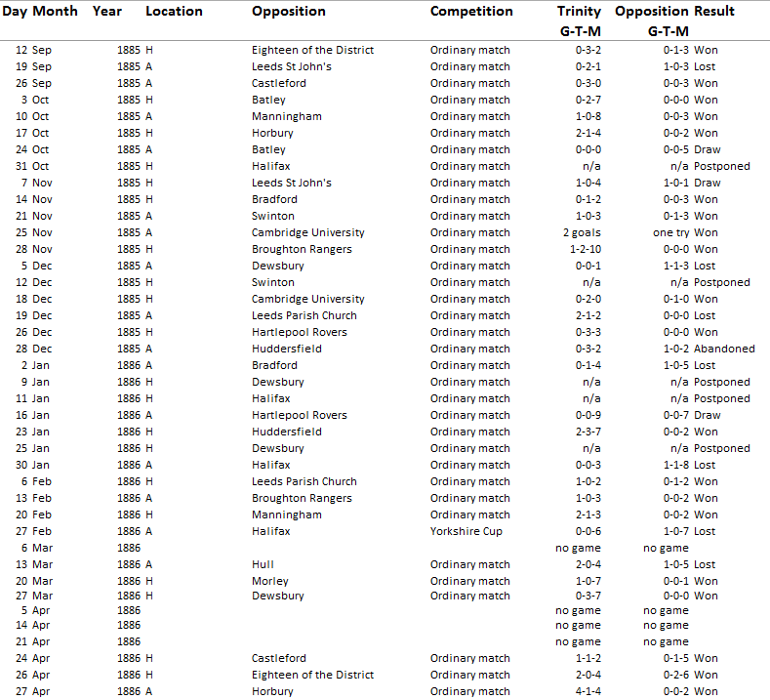Screen dimensions: 770x700
Task: Click the 'Location' column header
Action: point(174,12)
